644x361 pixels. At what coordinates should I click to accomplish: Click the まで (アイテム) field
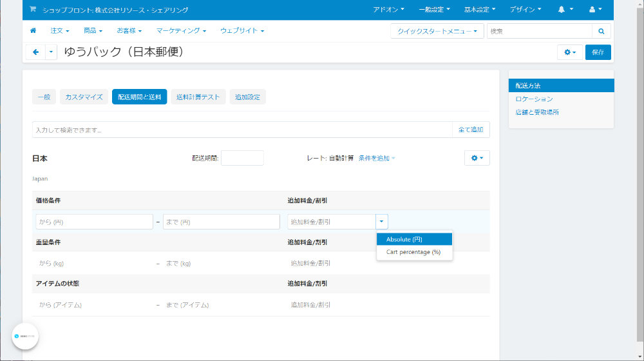point(222,305)
